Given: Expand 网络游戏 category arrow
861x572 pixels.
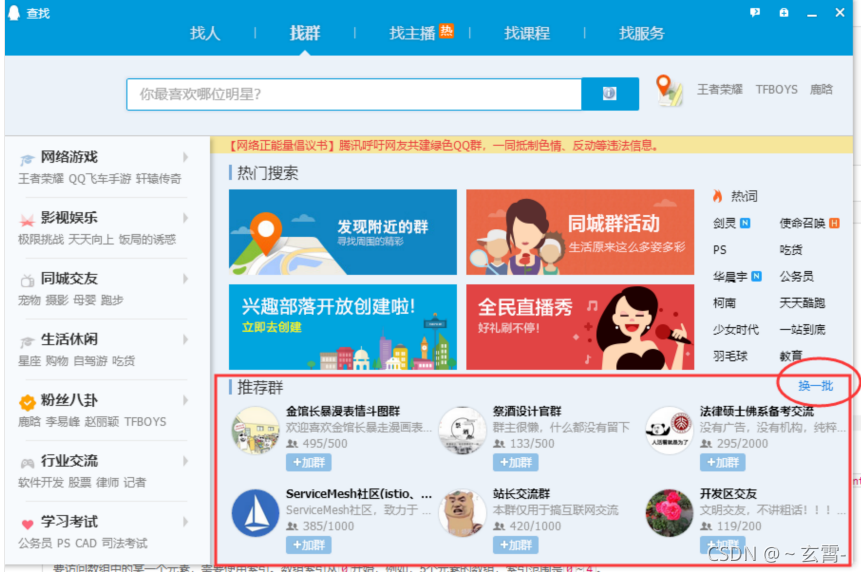Looking at the screenshot, I should pyautogui.click(x=186, y=157).
